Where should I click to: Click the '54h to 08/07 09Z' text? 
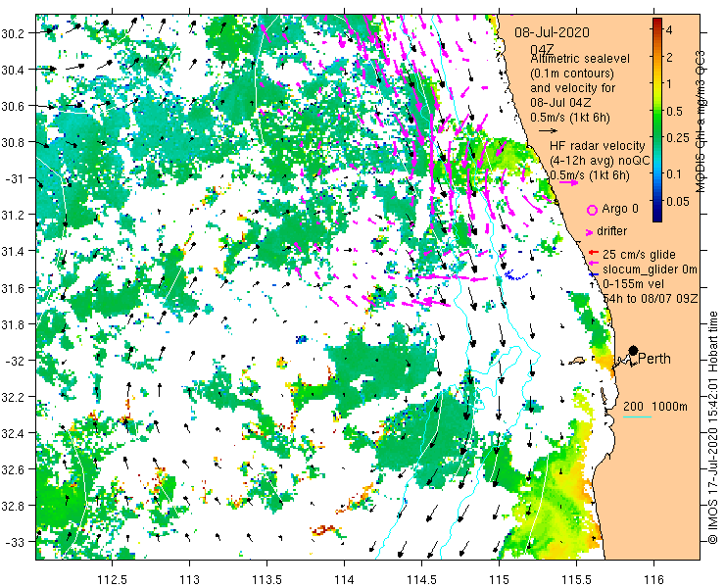[x=650, y=298]
